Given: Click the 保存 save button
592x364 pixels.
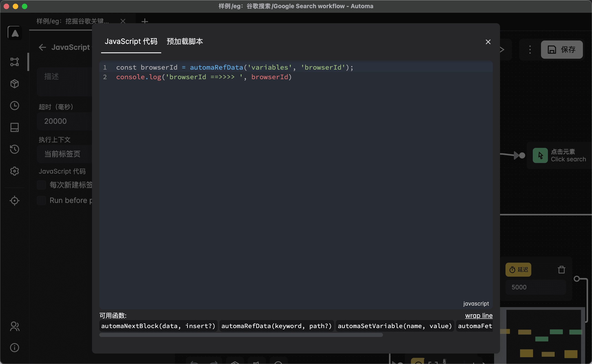Looking at the screenshot, I should [x=562, y=50].
